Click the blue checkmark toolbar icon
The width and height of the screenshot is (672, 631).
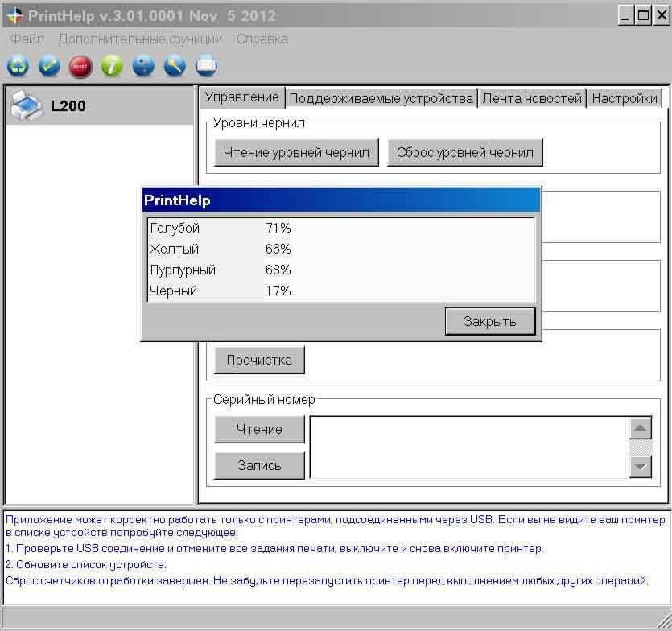coord(49,67)
